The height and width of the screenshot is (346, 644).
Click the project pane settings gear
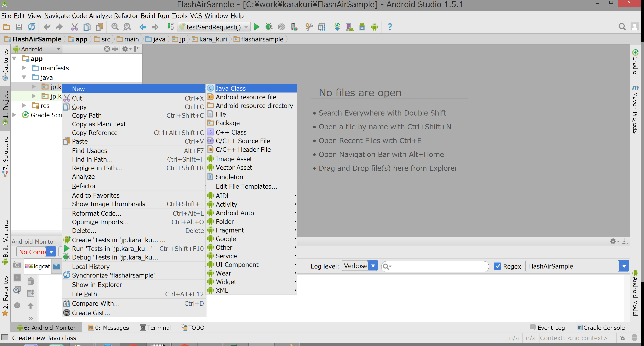pos(127,49)
